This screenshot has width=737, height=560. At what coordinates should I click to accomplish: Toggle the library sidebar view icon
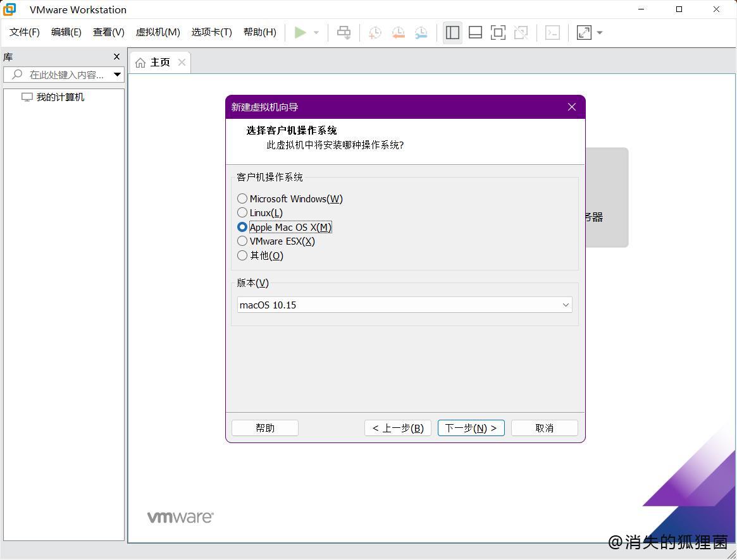tap(452, 32)
